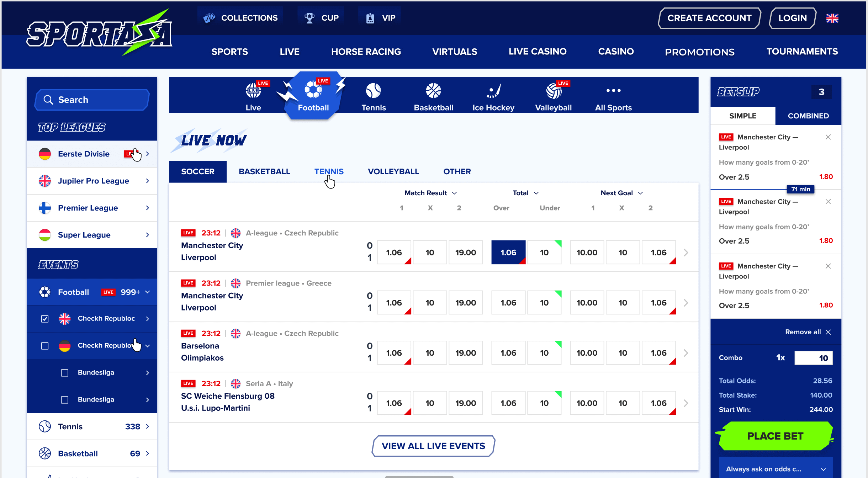Switch to the Other live tab
Image resolution: width=868 pixels, height=478 pixels.
[x=457, y=171]
